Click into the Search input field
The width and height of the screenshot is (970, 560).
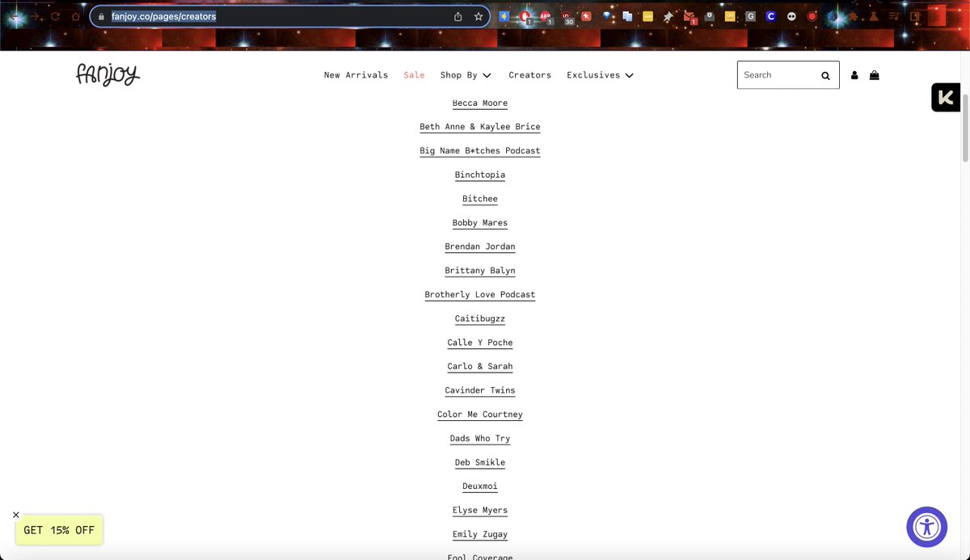tap(777, 75)
